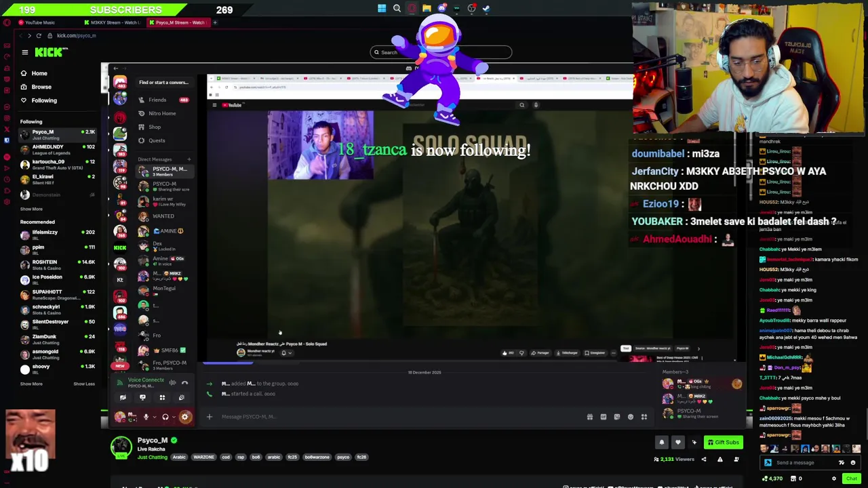Toggle Kick channel notifications bell
Viewport: 868px width, 488px height.
(x=662, y=443)
